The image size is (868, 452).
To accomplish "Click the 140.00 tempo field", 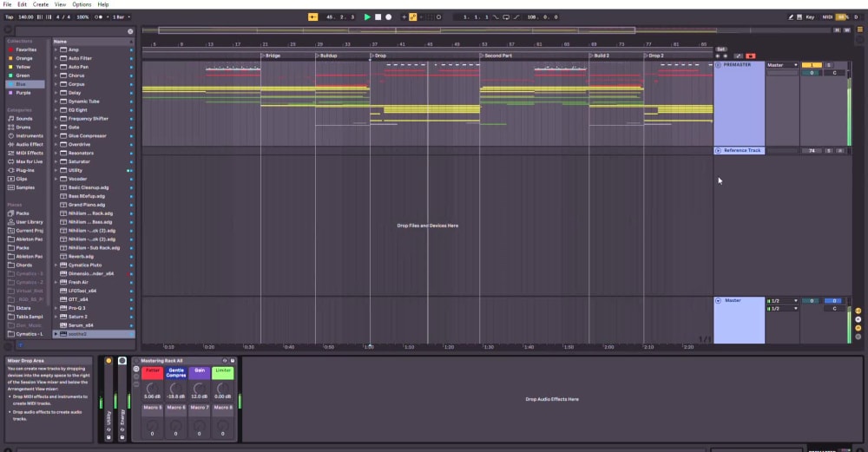I will click(x=26, y=17).
